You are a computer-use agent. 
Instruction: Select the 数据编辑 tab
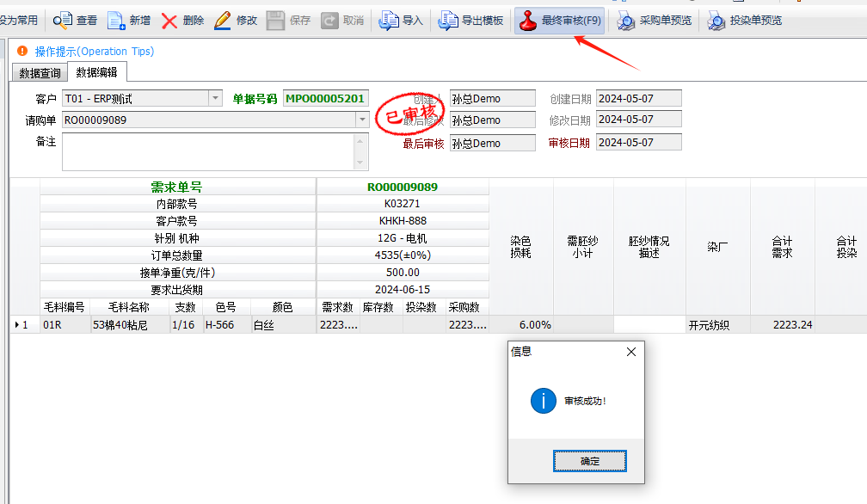pos(96,72)
